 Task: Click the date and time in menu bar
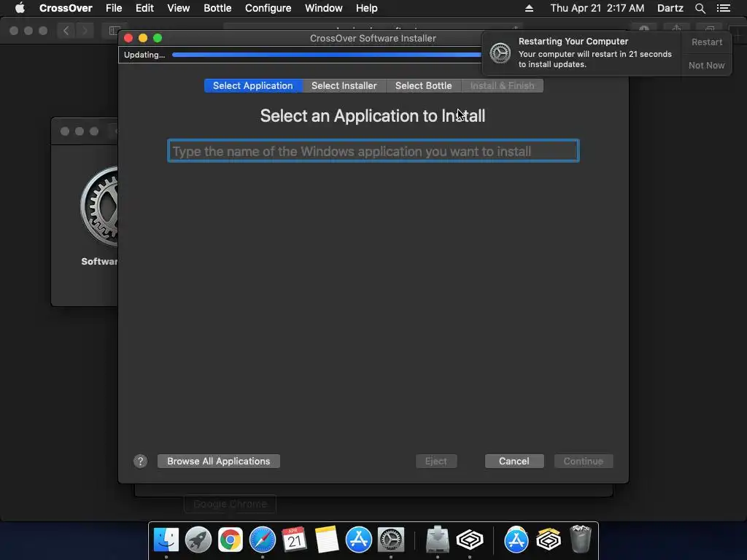[597, 8]
